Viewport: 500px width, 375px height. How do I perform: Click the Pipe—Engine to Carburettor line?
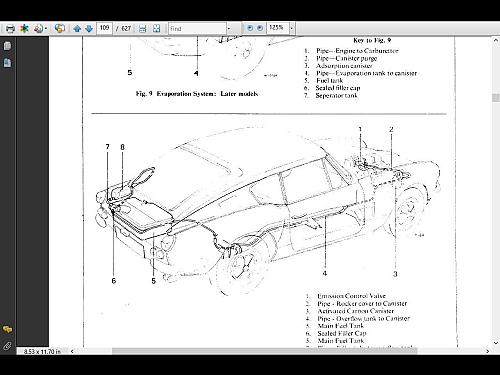(x=357, y=51)
